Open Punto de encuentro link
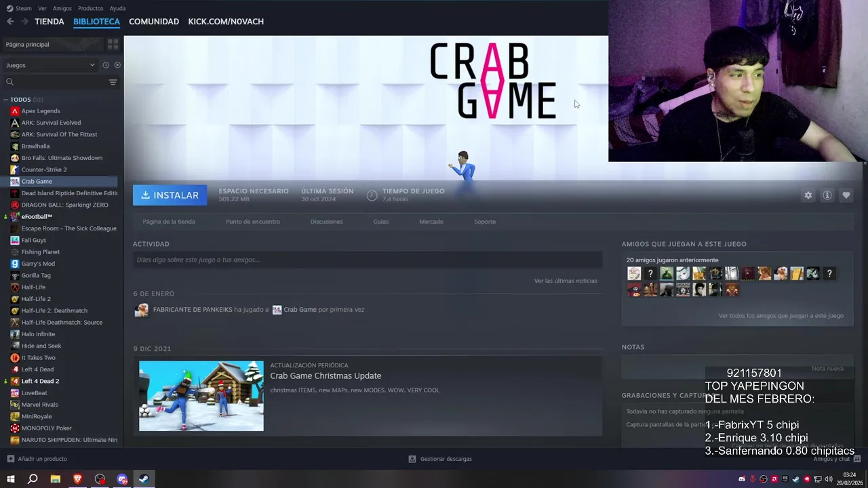Image resolution: width=868 pixels, height=488 pixels. coord(253,222)
